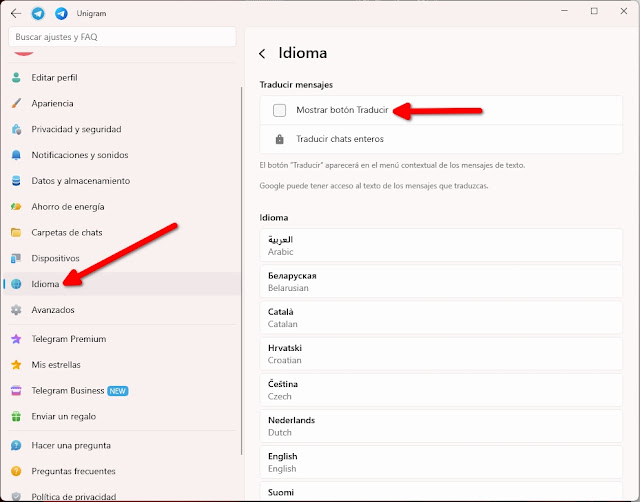Open Enviar un regalo
The width and height of the screenshot is (640, 502).
click(x=122, y=416)
